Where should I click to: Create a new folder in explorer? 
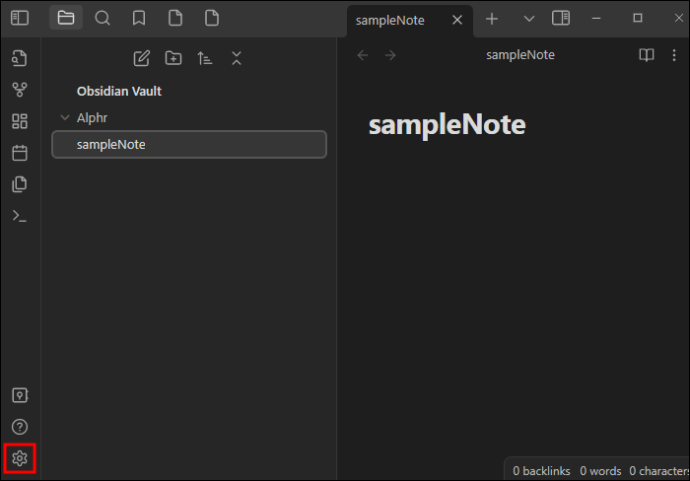tap(173, 58)
